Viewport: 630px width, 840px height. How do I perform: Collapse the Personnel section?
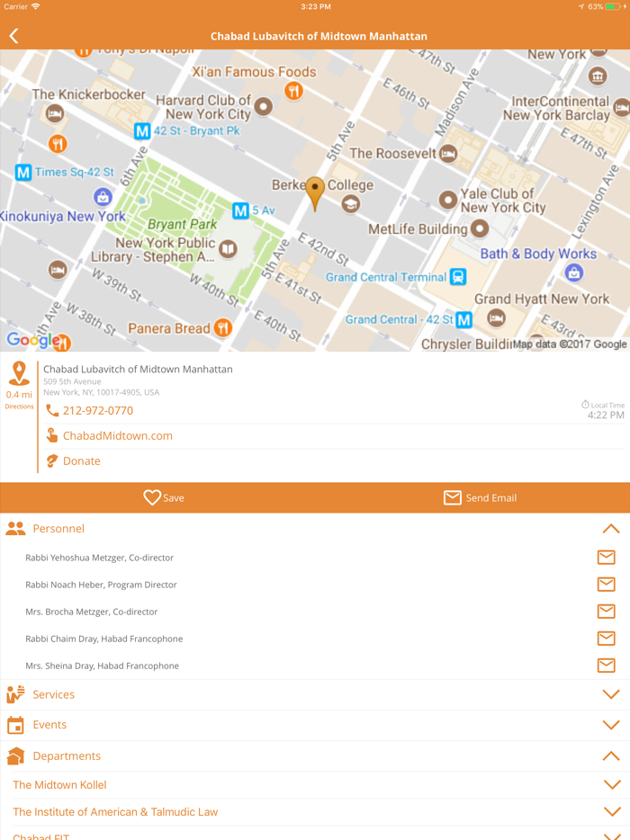611,529
